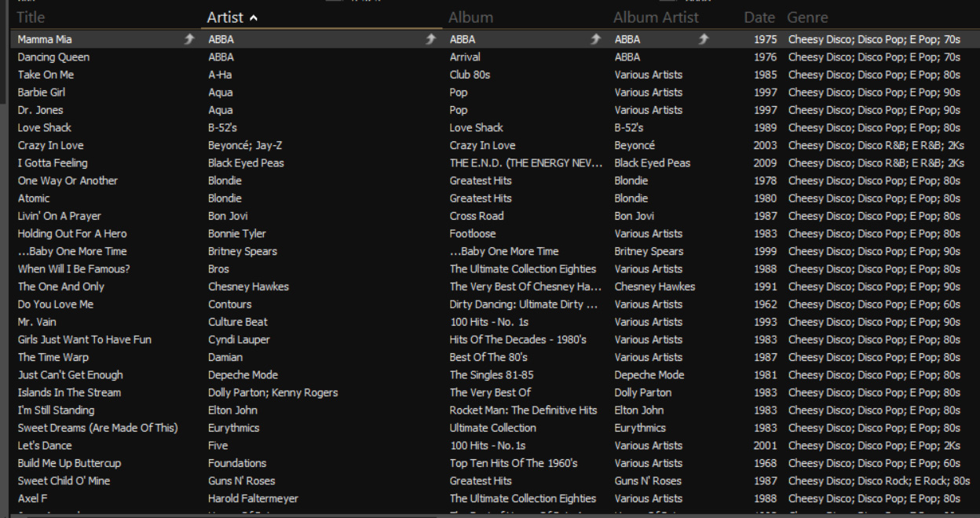Select 'Girls Just Want To Have Fun'
The height and width of the screenshot is (518, 980).
point(84,340)
